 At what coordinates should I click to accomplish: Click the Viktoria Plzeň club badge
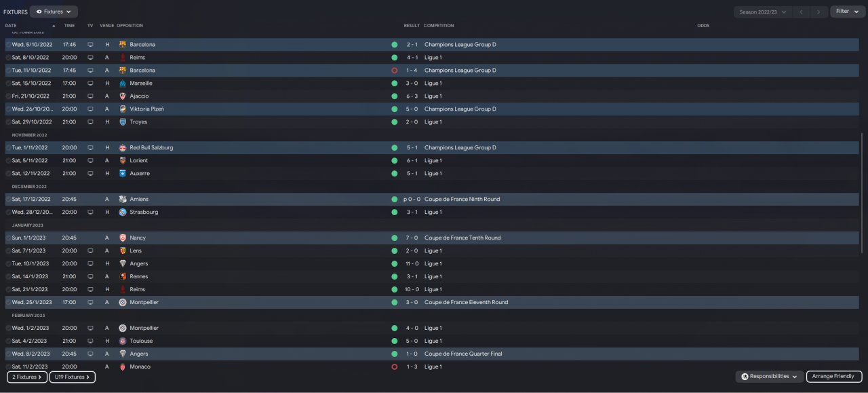tap(123, 109)
